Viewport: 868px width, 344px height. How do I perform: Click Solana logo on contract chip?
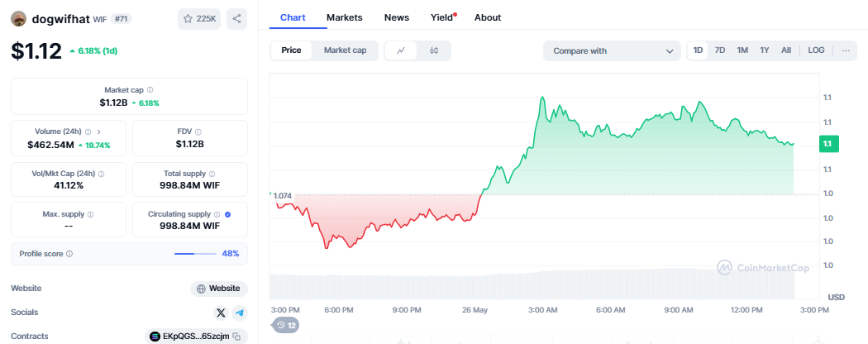[x=155, y=337]
